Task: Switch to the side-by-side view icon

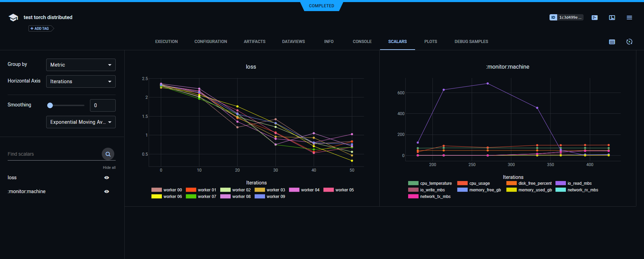Action: point(612,17)
